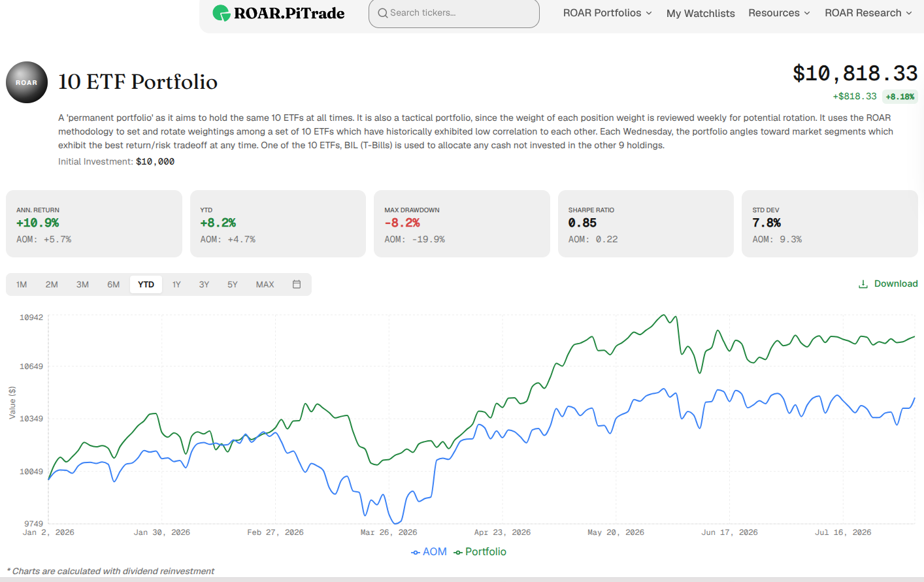Select the 2M time range
The width and height of the screenshot is (924, 582).
coord(52,285)
